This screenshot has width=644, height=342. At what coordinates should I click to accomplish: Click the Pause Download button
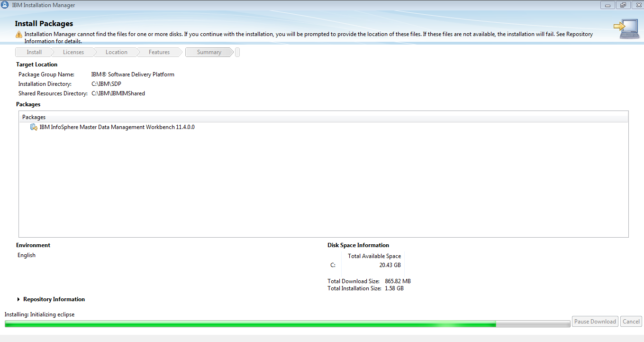coord(595,322)
